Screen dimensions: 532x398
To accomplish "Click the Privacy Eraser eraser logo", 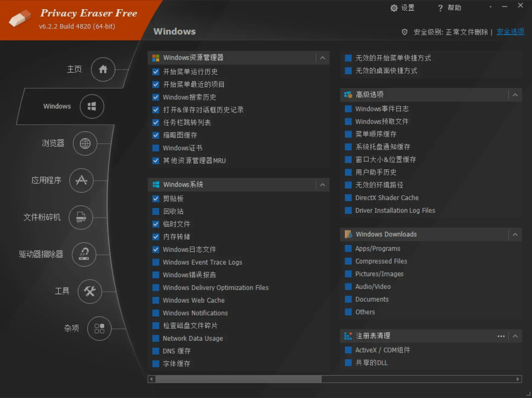I will click(20, 18).
